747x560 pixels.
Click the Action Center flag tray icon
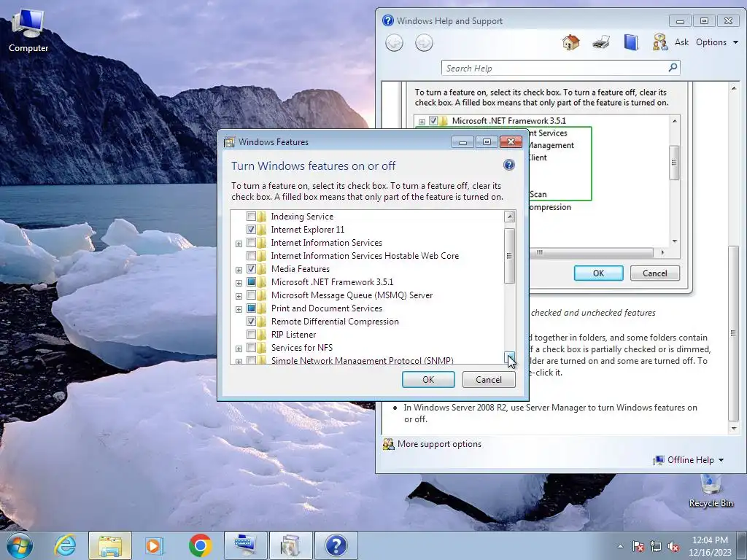pos(638,546)
